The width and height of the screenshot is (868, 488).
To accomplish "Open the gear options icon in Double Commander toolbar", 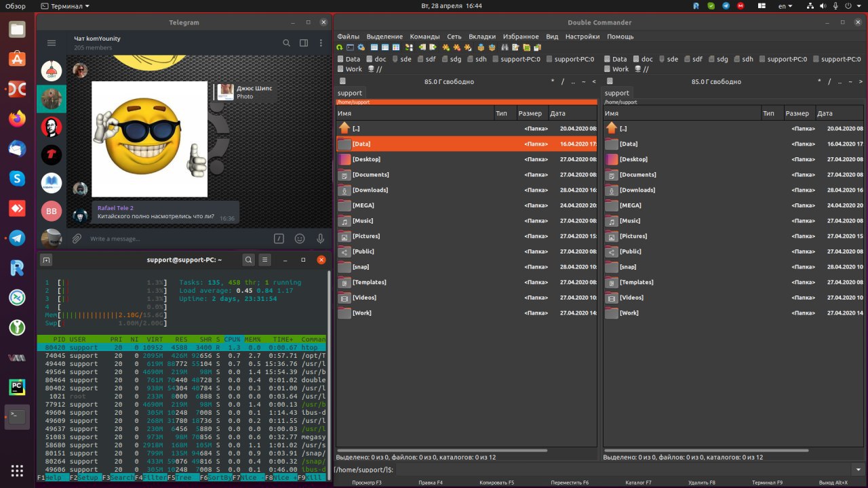I will 361,47.
